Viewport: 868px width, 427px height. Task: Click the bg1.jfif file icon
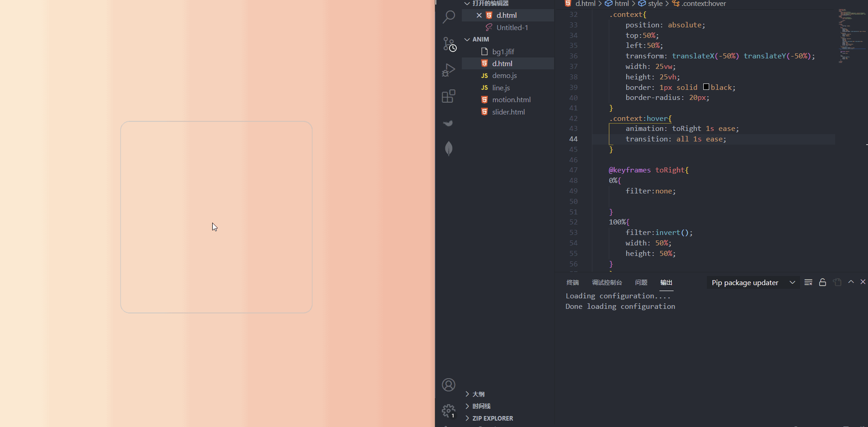point(485,52)
